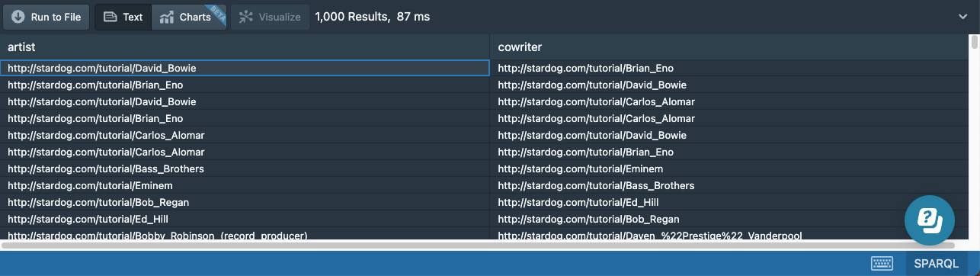This screenshot has width=980, height=276.
Task: Select artist Ed_Hill cell
Action: point(245,219)
